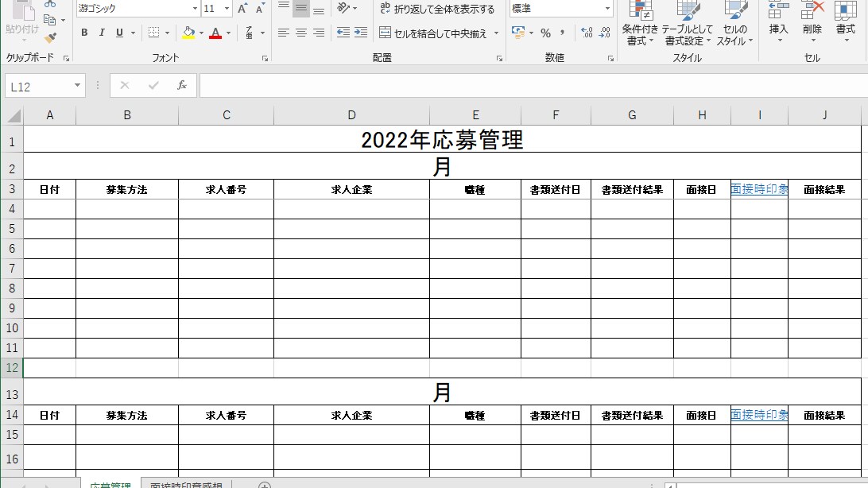This screenshot has height=488, width=868.
Task: Toggle 折り返して全体を表示する wrap text
Action: click(437, 8)
